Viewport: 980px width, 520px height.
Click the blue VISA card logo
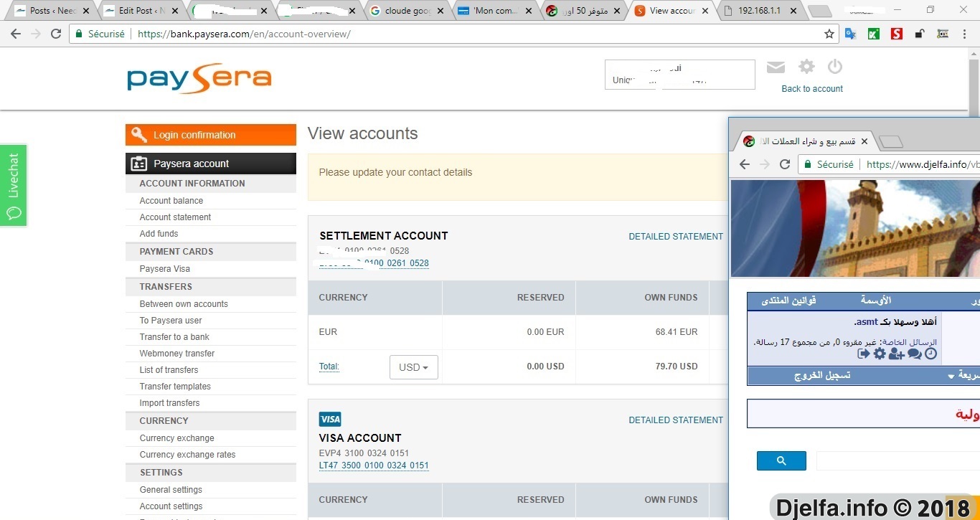pyautogui.click(x=330, y=419)
